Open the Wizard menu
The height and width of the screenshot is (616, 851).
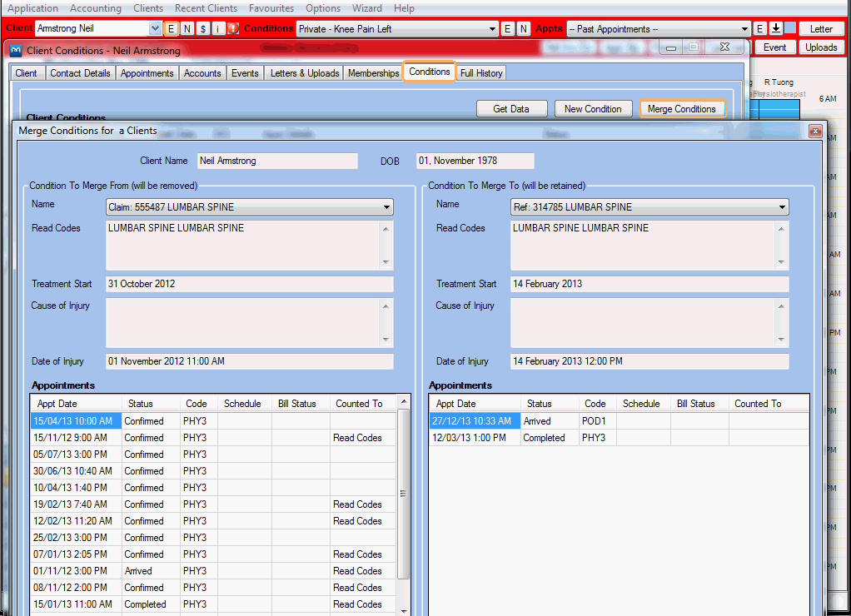click(367, 8)
